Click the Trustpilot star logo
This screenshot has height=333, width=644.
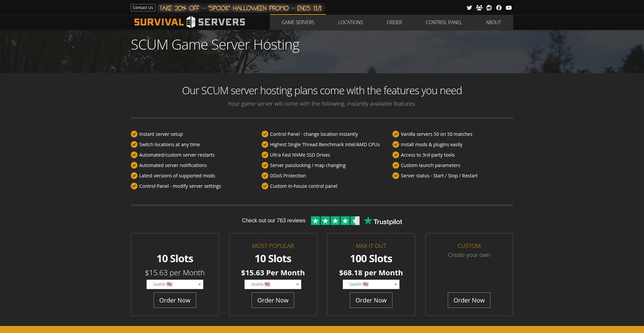pos(383,221)
